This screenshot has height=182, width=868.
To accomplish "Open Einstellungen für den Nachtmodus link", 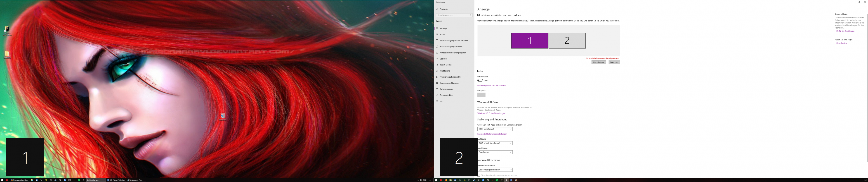I will (x=492, y=85).
